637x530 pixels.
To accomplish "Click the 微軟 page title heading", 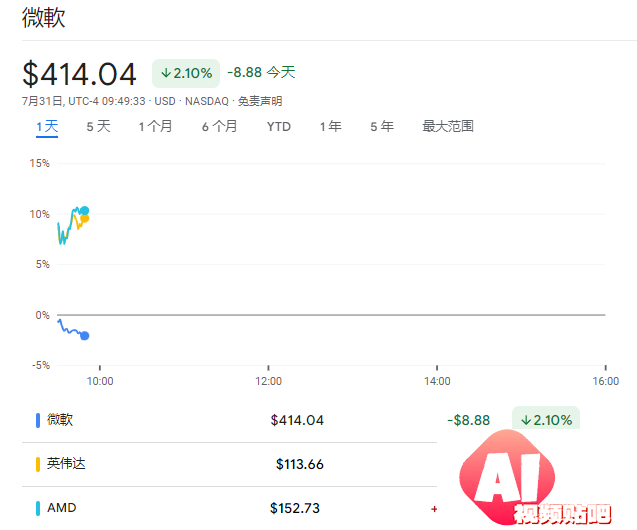I will coord(43,17).
